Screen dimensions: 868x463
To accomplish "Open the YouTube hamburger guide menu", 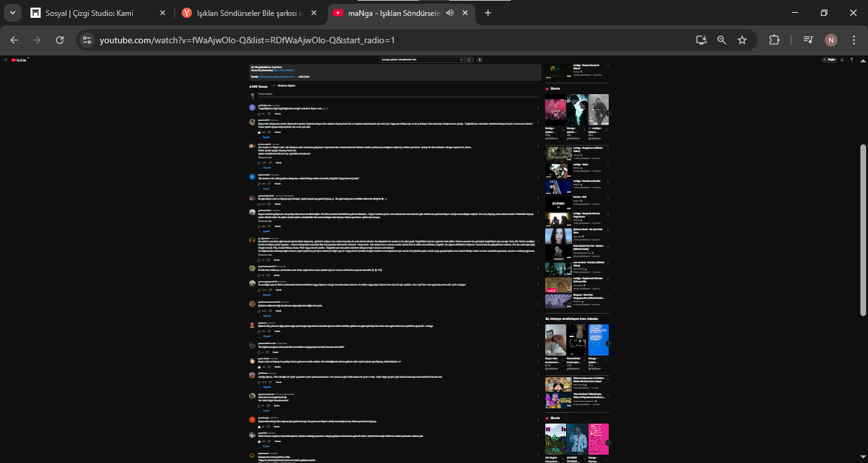I will 5,60.
